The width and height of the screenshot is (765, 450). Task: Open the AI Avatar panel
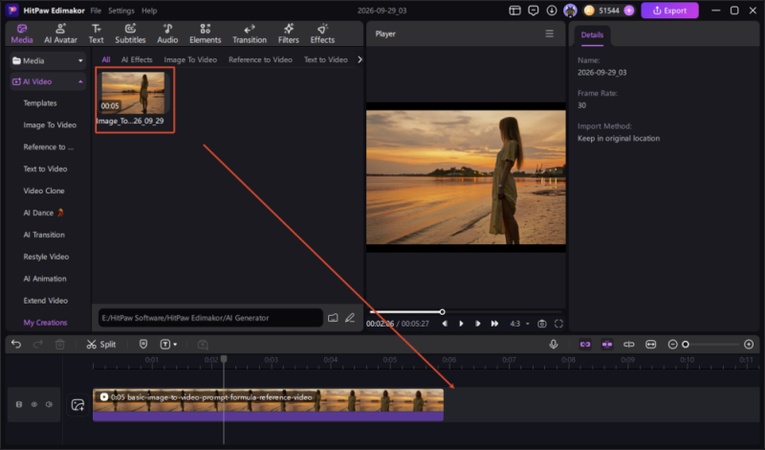click(60, 34)
